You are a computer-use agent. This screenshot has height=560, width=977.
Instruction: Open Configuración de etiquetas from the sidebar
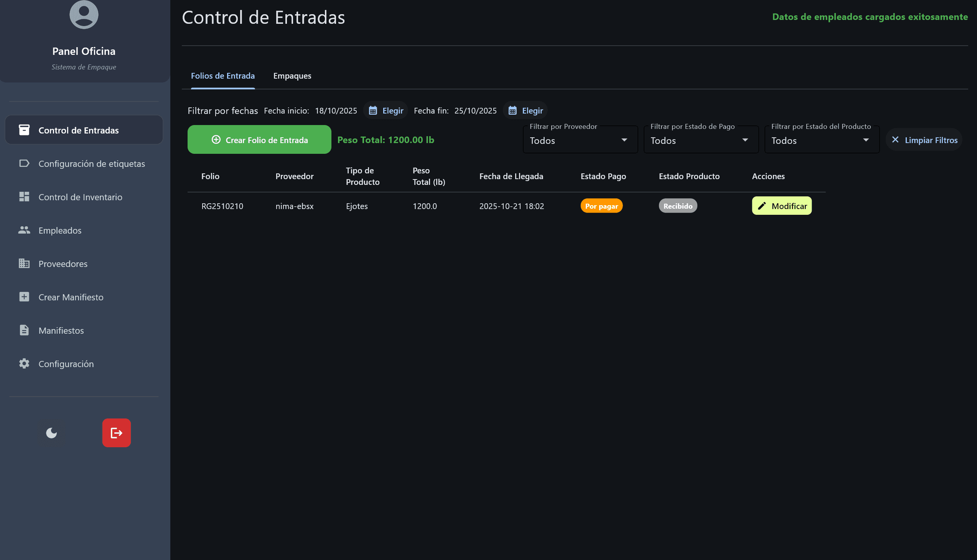pos(92,164)
